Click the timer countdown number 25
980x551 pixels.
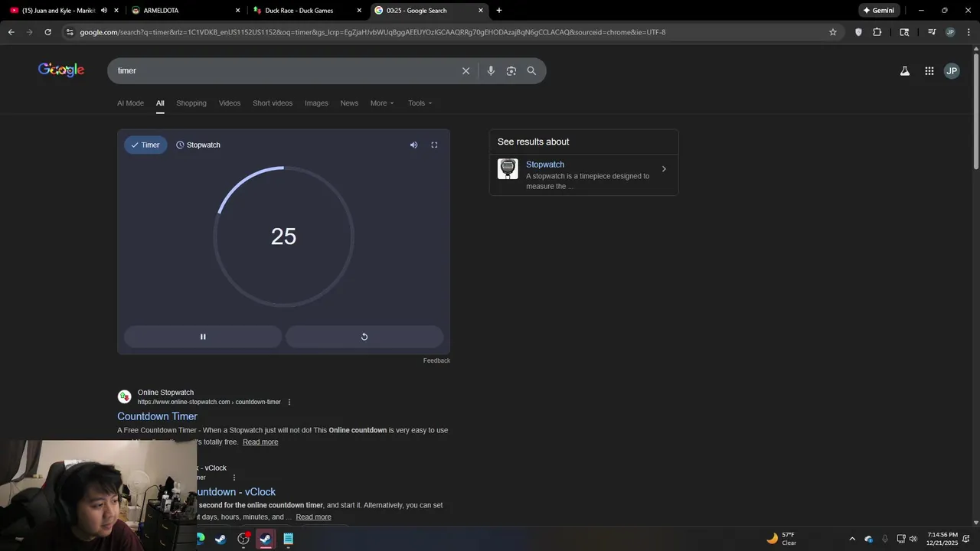283,236
